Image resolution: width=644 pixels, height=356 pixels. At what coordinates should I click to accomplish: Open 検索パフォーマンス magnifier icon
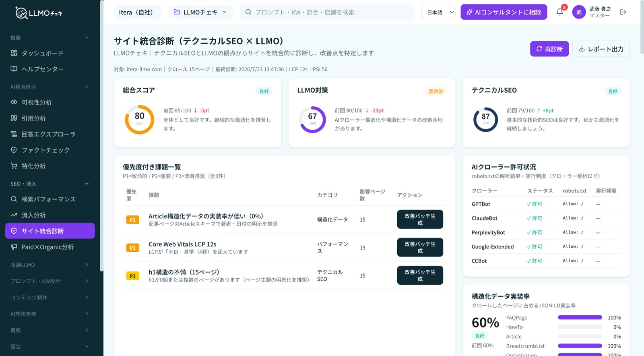pyautogui.click(x=14, y=199)
